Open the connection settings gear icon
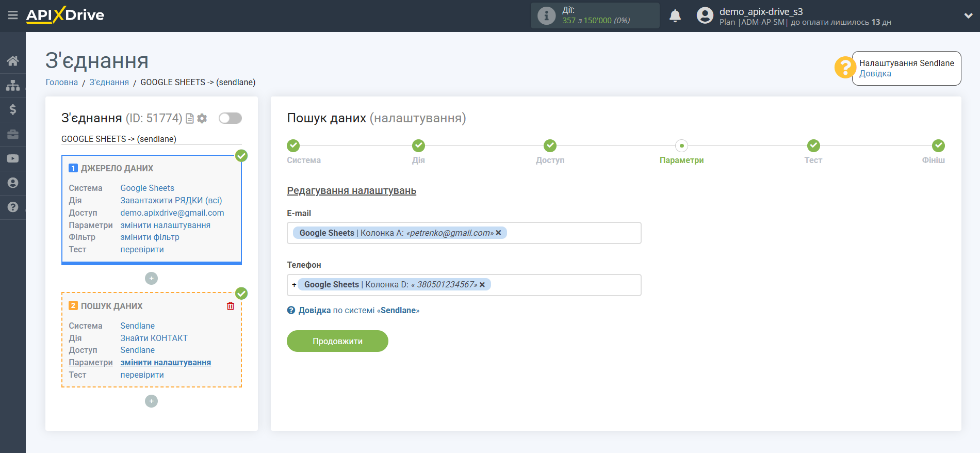Image resolution: width=980 pixels, height=453 pixels. pyautogui.click(x=202, y=119)
